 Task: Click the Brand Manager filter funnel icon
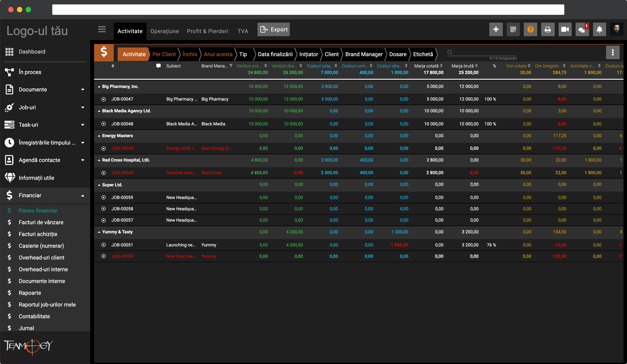[231, 66]
